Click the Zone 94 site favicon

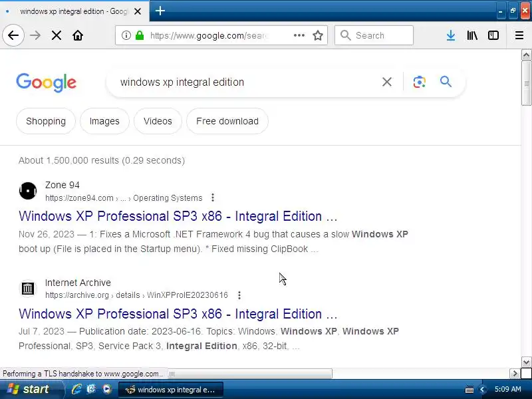pos(28,191)
